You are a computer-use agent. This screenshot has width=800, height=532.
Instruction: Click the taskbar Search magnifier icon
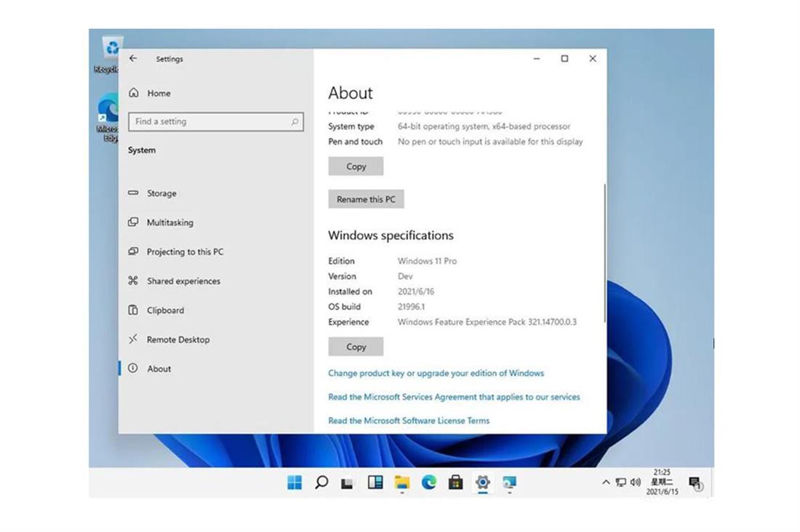[x=321, y=483]
